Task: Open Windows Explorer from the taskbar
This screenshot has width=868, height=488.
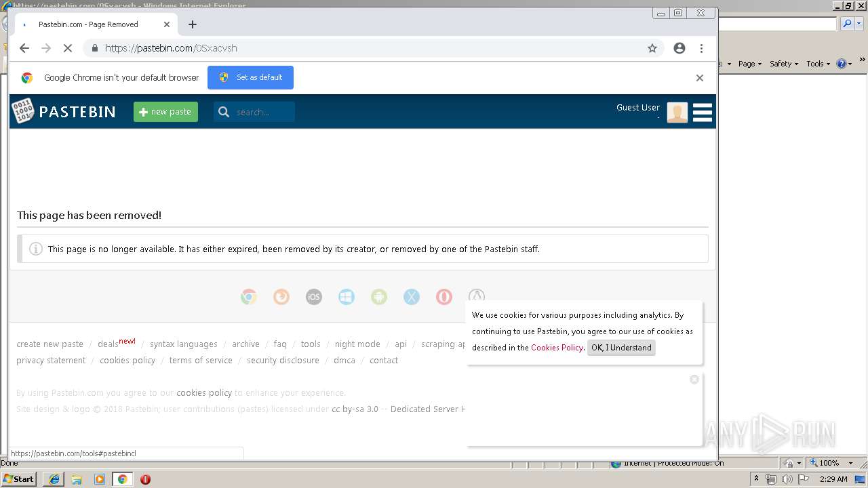Action: (77, 479)
